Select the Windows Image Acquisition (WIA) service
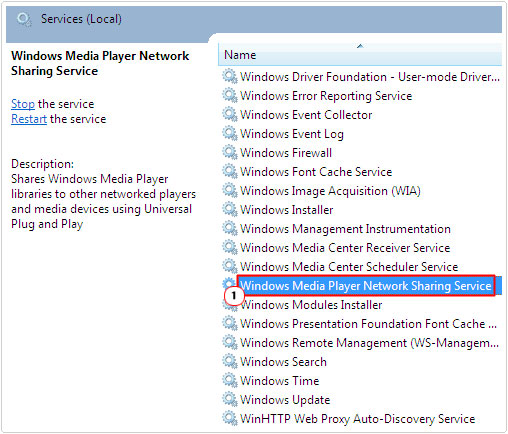This screenshot has width=508, height=434. 330,191
